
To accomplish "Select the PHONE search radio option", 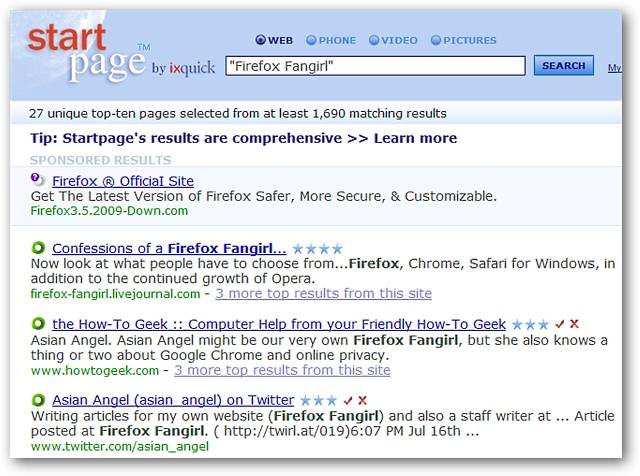I will [x=311, y=41].
